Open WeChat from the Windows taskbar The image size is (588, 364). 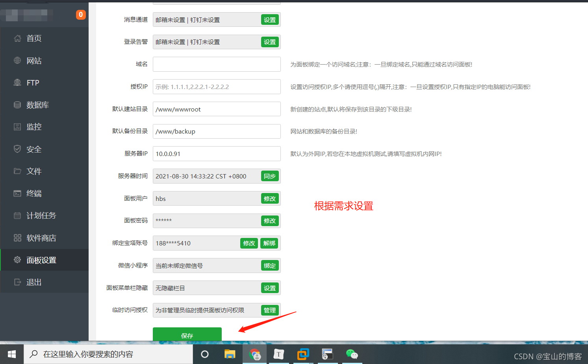click(x=351, y=354)
